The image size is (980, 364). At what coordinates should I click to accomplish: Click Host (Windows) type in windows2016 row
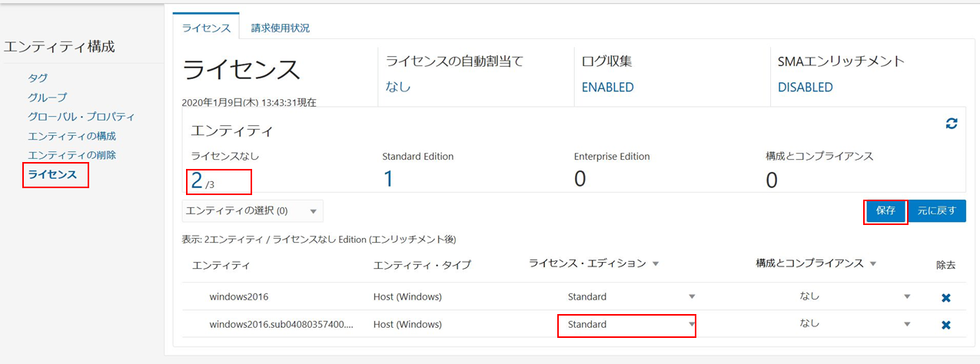point(407,296)
